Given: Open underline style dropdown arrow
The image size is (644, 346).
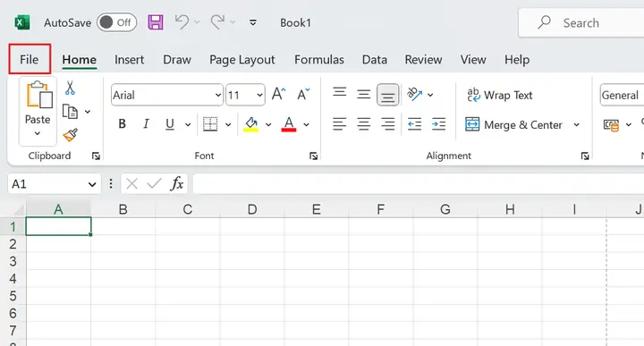Looking at the screenshot, I should (x=188, y=124).
